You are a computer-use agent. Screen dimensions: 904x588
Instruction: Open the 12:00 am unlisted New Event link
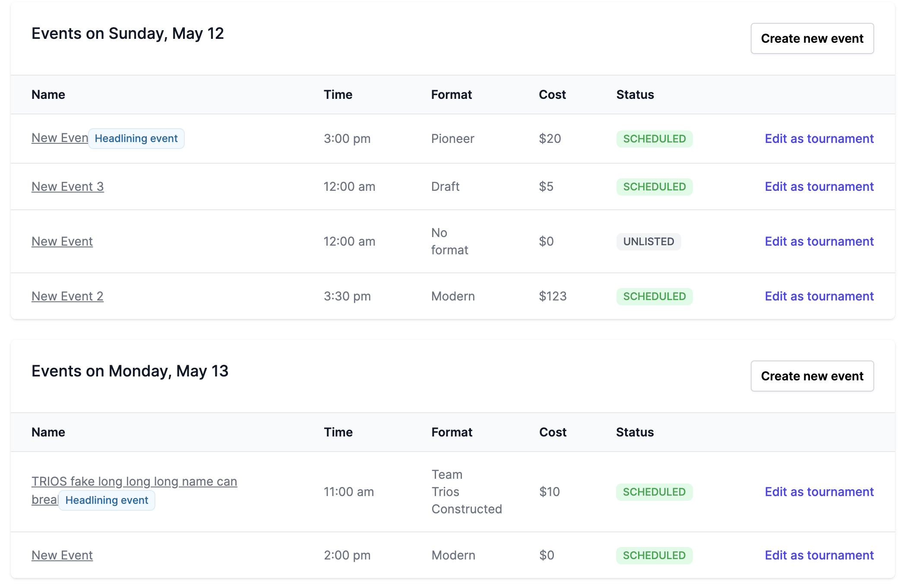point(62,241)
